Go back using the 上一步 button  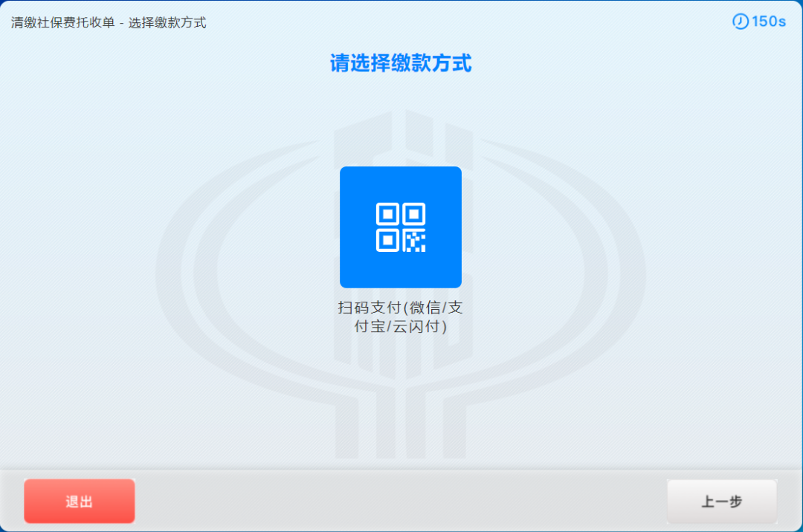[x=721, y=501]
